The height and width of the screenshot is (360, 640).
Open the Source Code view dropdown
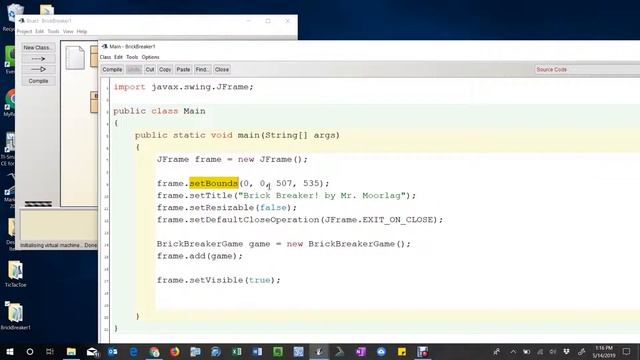tap(587, 69)
